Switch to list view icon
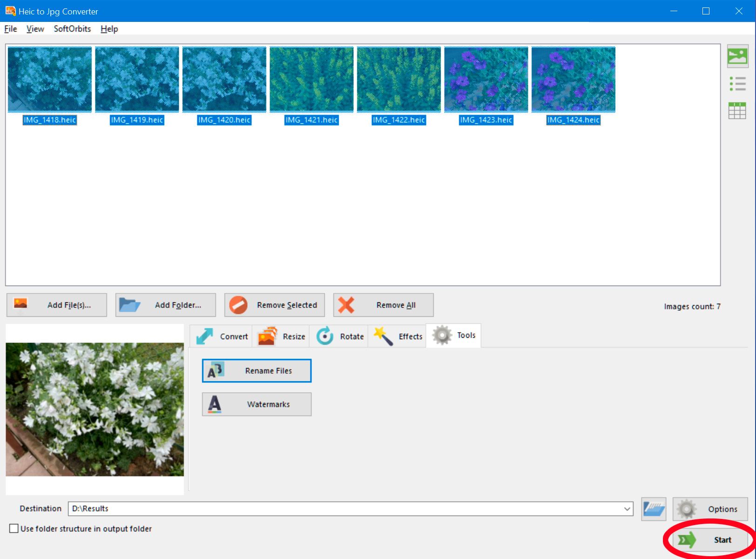This screenshot has width=756, height=559. coord(737,84)
